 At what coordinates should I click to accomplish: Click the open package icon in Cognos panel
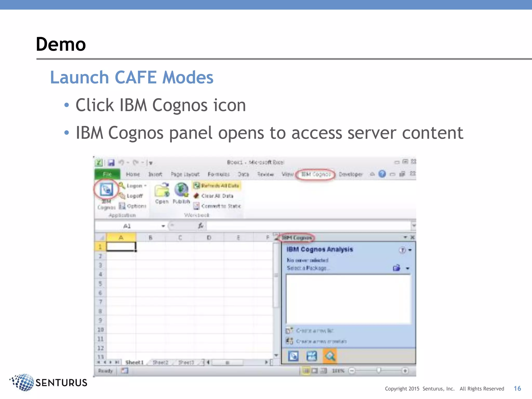click(x=397, y=268)
